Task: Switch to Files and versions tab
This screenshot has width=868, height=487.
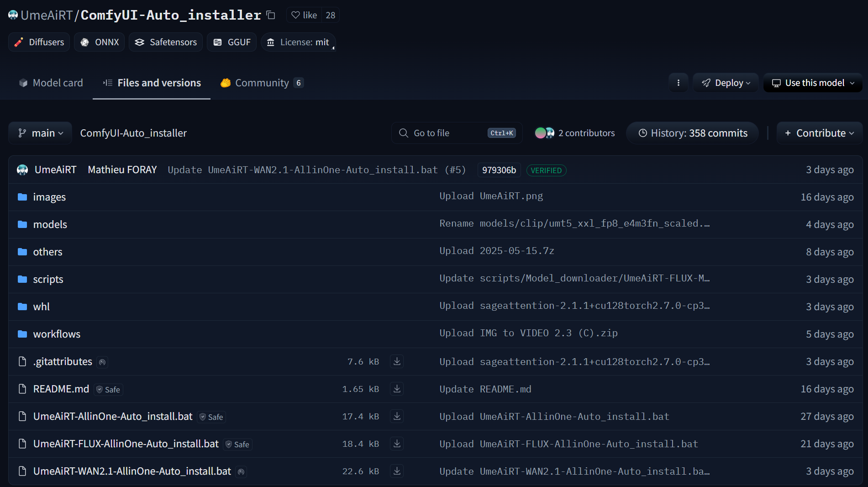Action: pos(152,83)
